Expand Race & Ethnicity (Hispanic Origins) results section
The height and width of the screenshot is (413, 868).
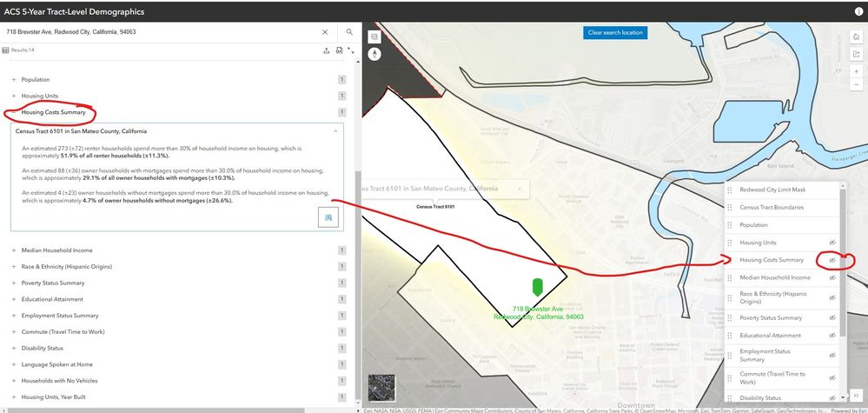[x=14, y=267]
